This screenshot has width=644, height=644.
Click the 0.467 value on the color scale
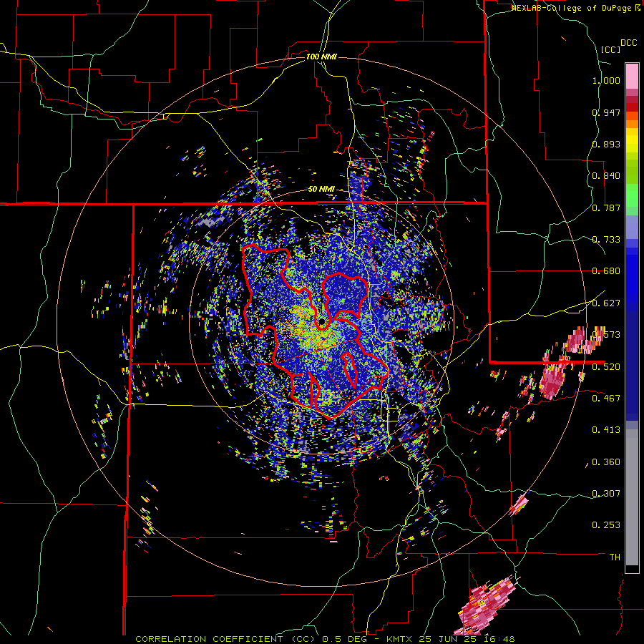coord(606,399)
